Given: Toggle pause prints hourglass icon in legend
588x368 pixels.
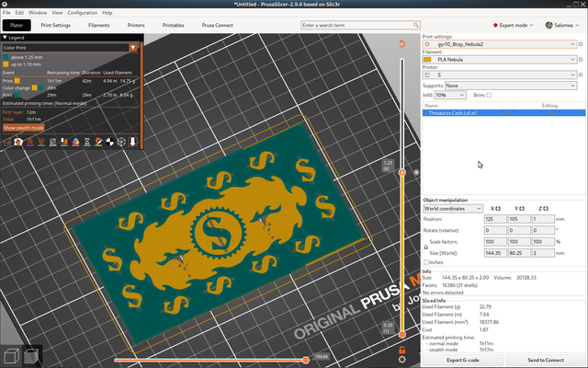Looking at the screenshot, I should pyautogui.click(x=87, y=142).
